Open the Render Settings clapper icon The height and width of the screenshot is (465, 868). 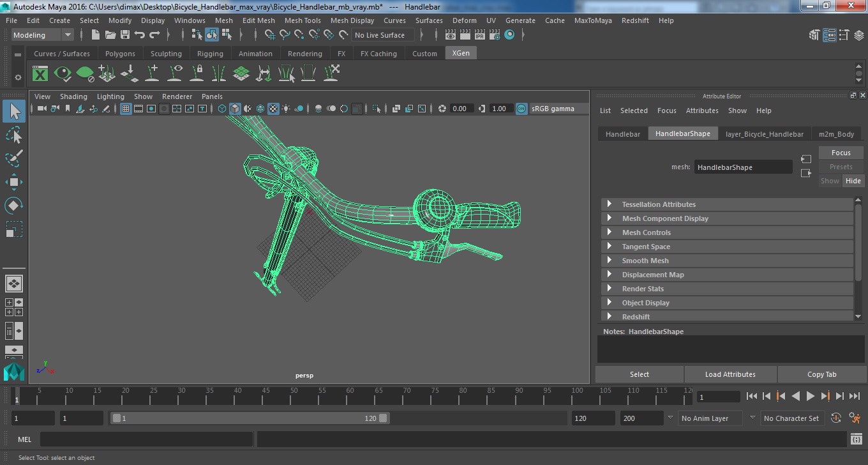click(x=494, y=35)
